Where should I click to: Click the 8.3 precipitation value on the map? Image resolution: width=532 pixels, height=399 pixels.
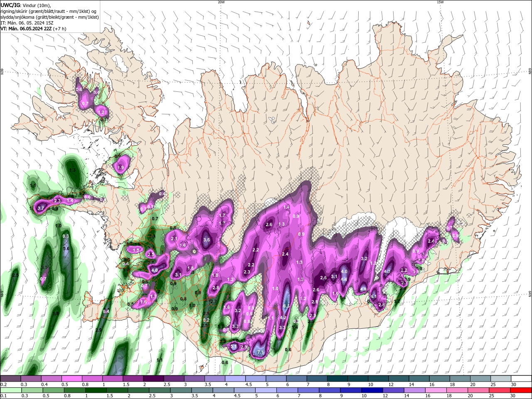pos(286,306)
